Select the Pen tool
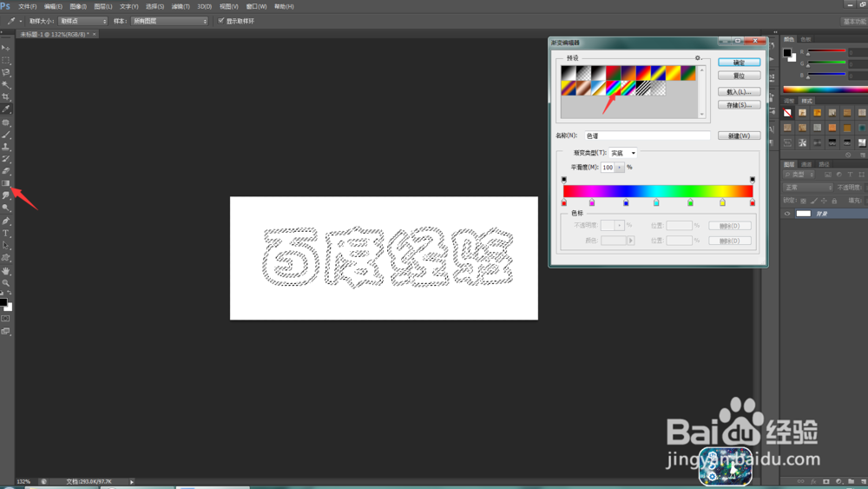This screenshot has height=489, width=868. [6, 221]
